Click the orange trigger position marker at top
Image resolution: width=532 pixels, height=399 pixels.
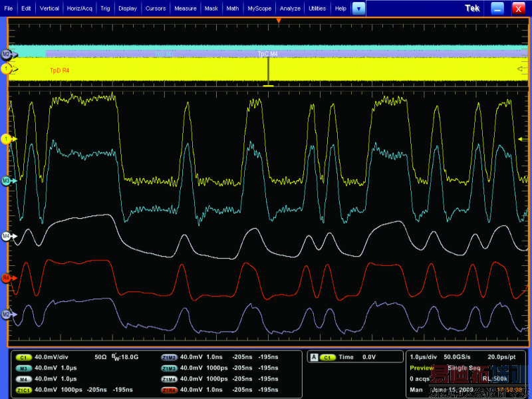[279, 21]
